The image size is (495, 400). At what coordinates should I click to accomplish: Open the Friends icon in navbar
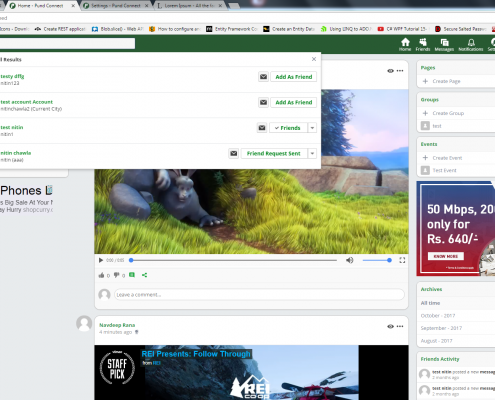tap(423, 44)
